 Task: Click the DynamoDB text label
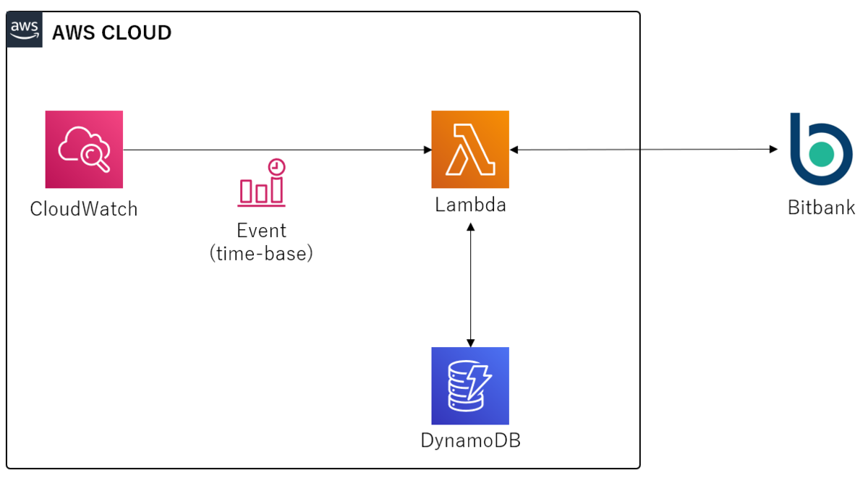point(470,440)
